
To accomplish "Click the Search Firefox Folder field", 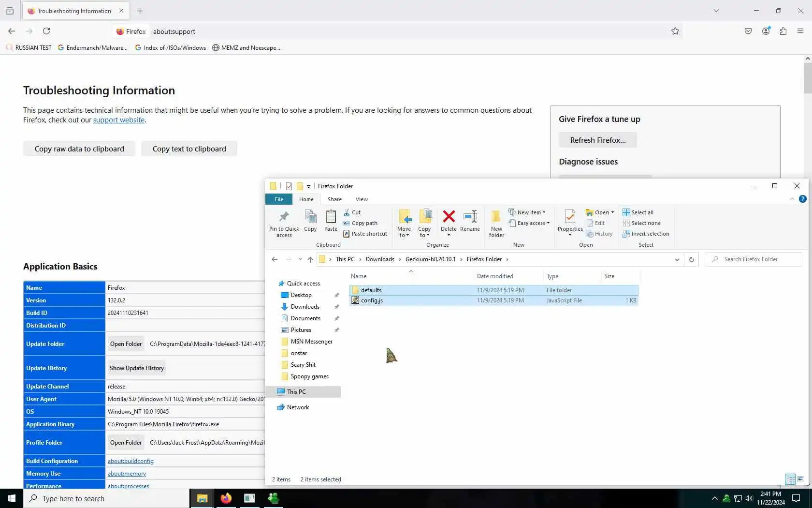I will [753, 259].
